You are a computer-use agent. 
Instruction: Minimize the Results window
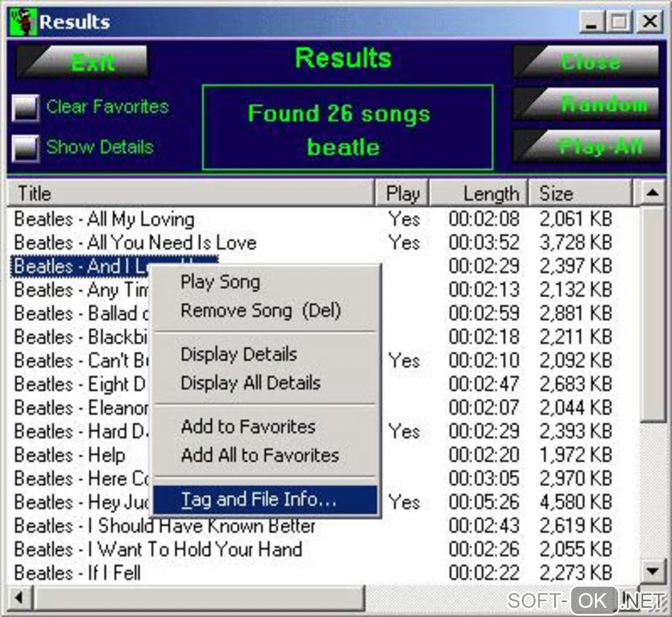(592, 22)
